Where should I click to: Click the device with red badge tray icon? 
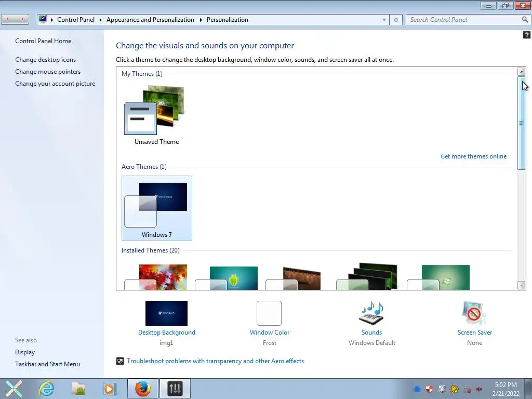467,389
